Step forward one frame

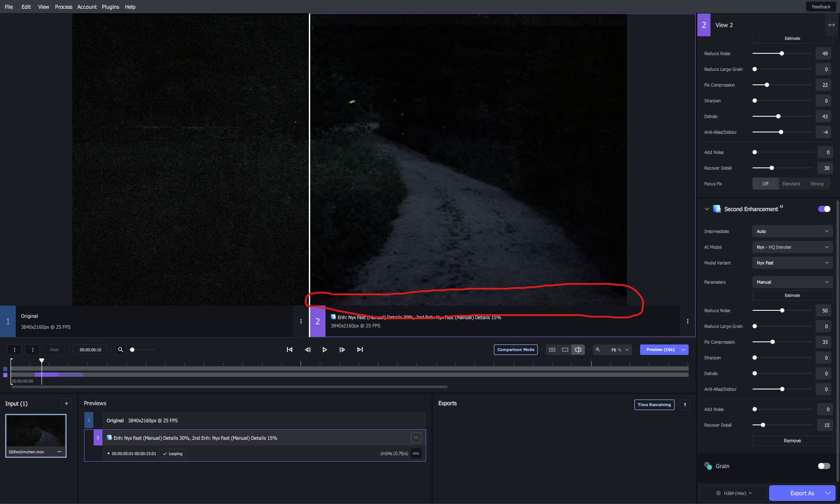pos(342,350)
